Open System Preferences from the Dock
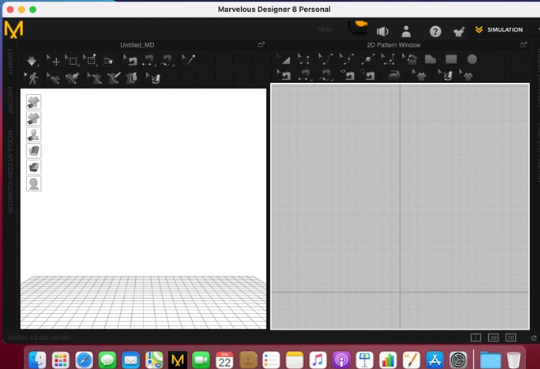 click(458, 360)
